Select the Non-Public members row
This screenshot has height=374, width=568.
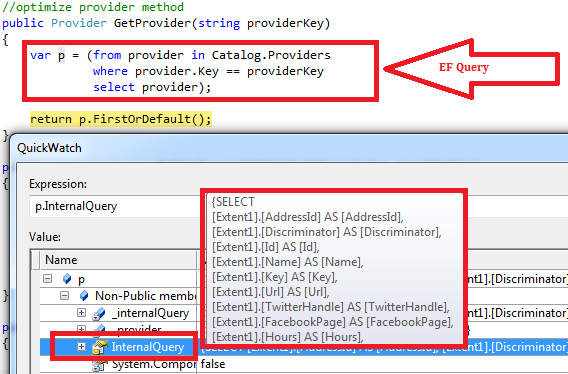146,296
